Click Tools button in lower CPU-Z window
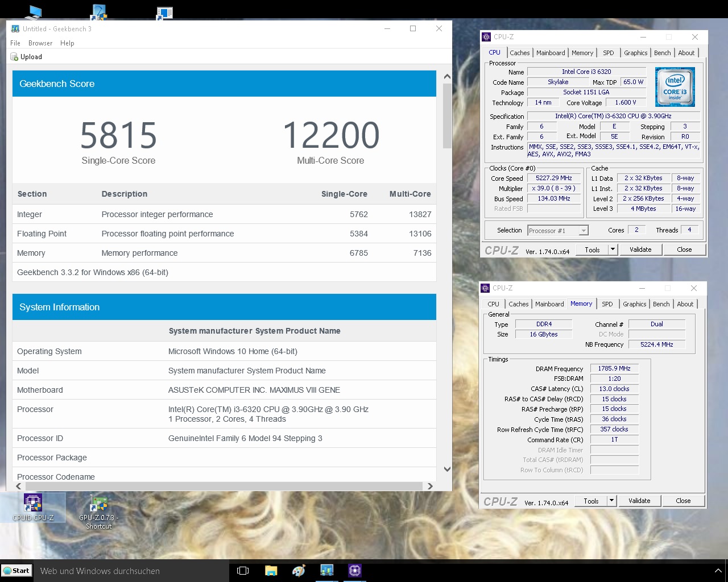The image size is (728, 582). pyautogui.click(x=591, y=501)
